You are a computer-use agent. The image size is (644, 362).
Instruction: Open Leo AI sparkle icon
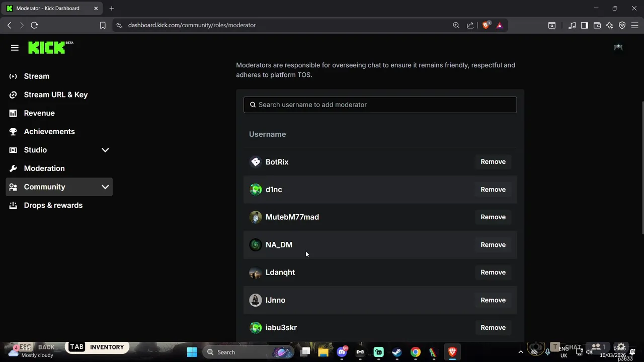tap(610, 25)
